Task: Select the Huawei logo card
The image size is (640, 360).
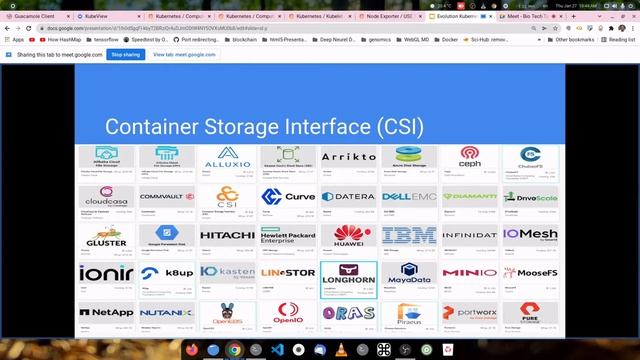Action: click(x=349, y=240)
